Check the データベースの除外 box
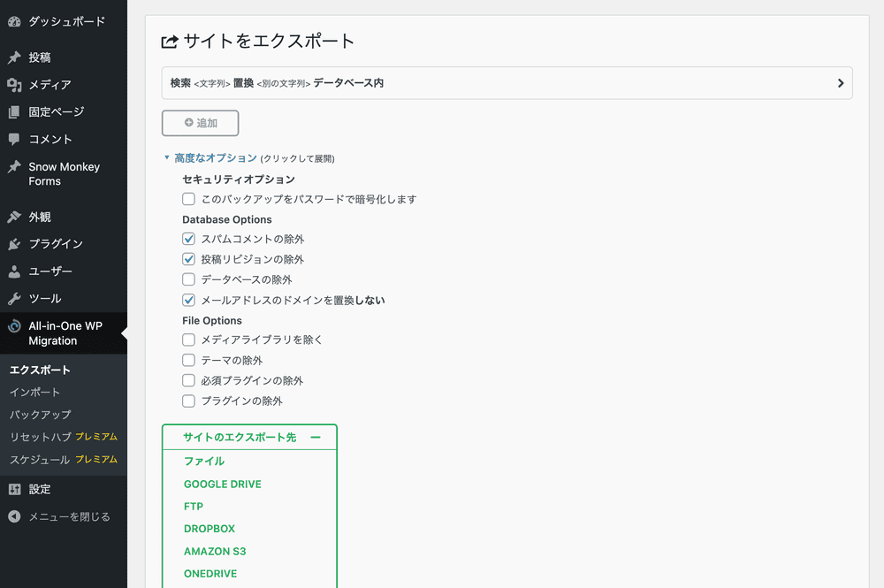Viewport: 884px width, 588px height. (x=188, y=279)
